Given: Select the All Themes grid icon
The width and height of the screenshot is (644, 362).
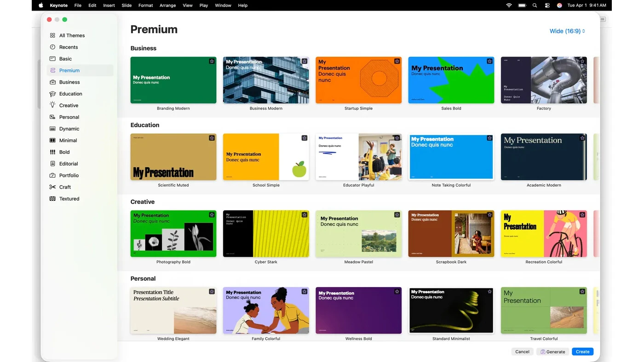Looking at the screenshot, I should tap(52, 35).
